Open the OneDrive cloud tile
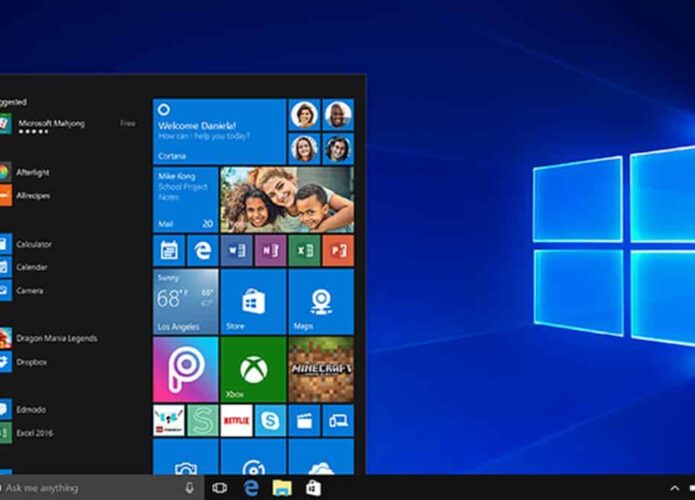 coord(321,457)
